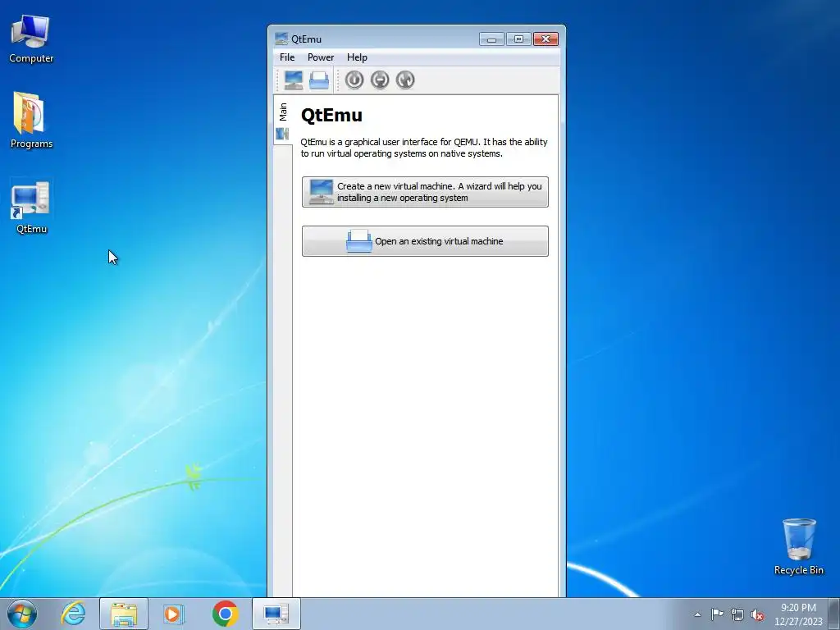The height and width of the screenshot is (630, 840).
Task: Click the new virtual machine toolbar icon
Action: pyautogui.click(x=294, y=80)
